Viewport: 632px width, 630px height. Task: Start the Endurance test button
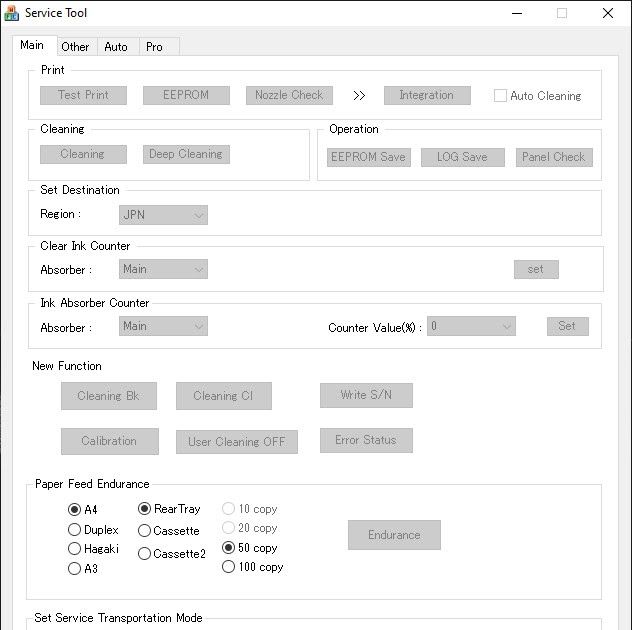394,535
